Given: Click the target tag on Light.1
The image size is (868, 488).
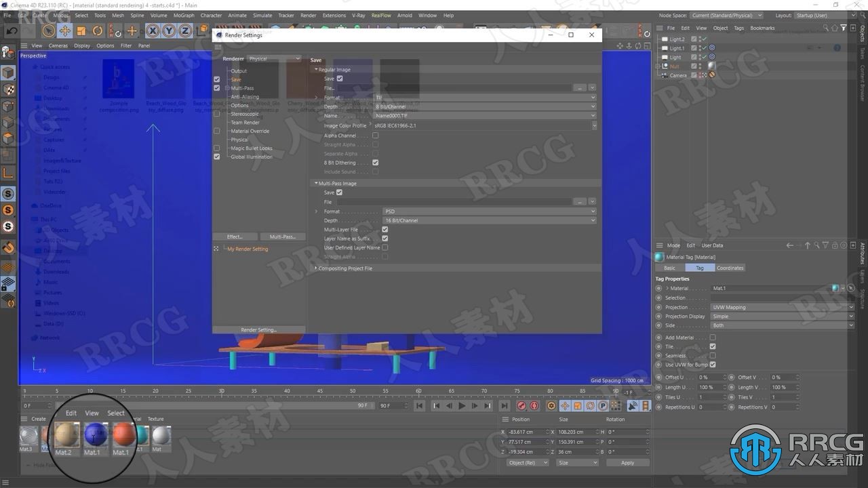Looking at the screenshot, I should 712,48.
